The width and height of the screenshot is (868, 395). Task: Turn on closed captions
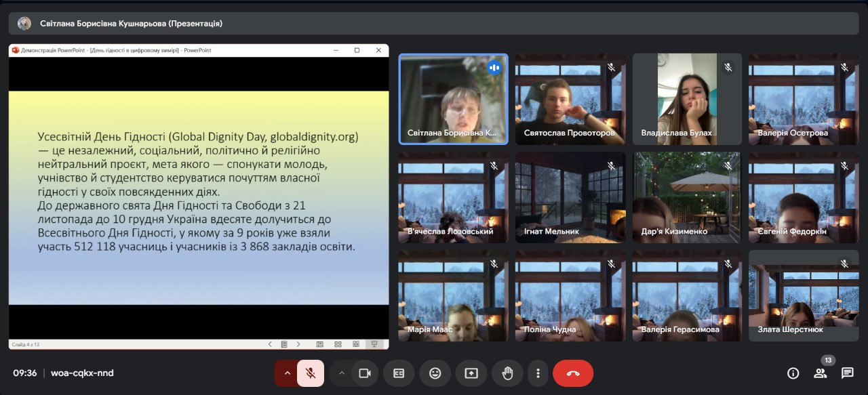pos(399,373)
